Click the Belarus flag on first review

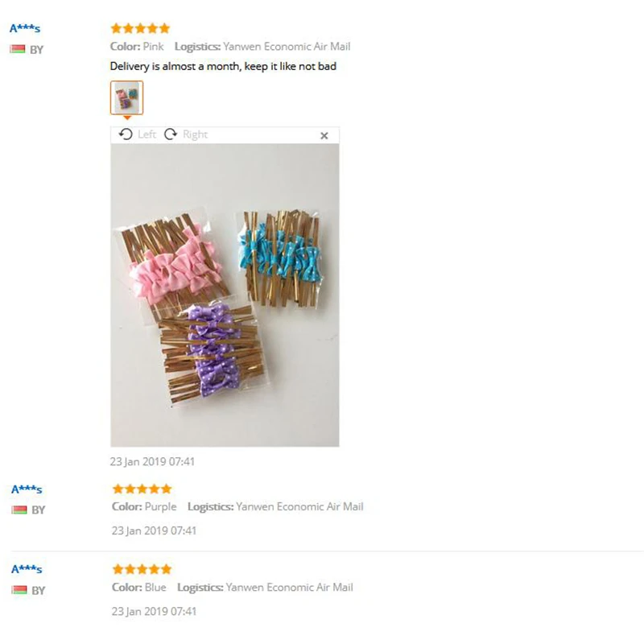(x=17, y=49)
